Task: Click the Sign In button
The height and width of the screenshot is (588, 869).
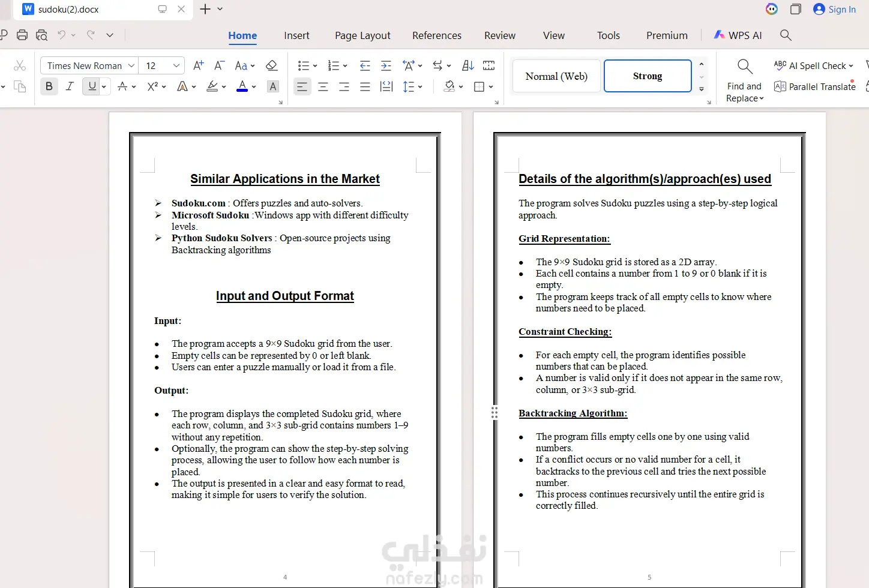Action: (835, 9)
